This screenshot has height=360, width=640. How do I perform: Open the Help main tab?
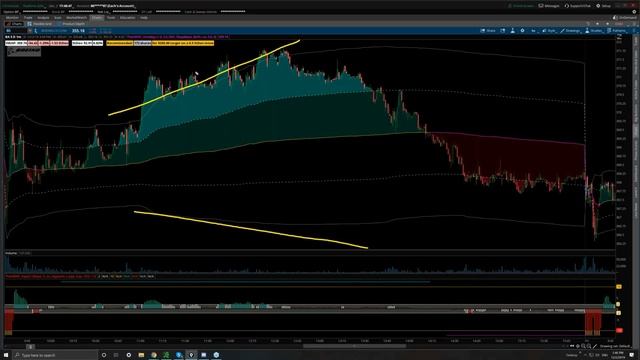pos(144,18)
